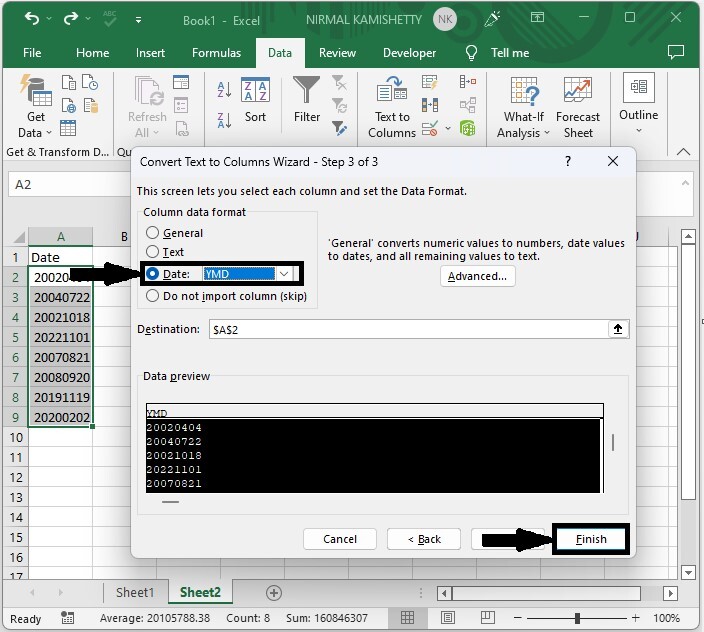Switch to the Developer tab
The height and width of the screenshot is (632, 704).
coord(409,53)
